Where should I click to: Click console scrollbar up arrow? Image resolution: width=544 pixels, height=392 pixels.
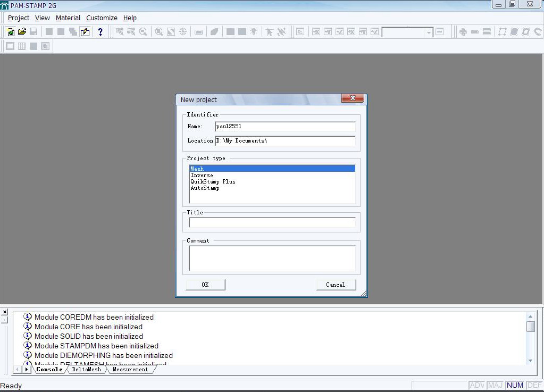click(530, 316)
